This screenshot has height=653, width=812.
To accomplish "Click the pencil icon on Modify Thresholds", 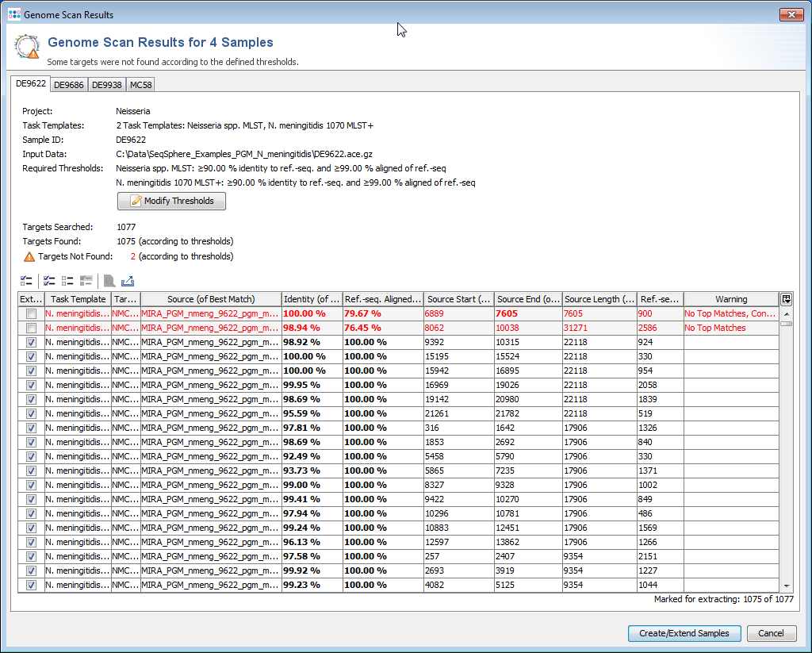I will coord(136,202).
